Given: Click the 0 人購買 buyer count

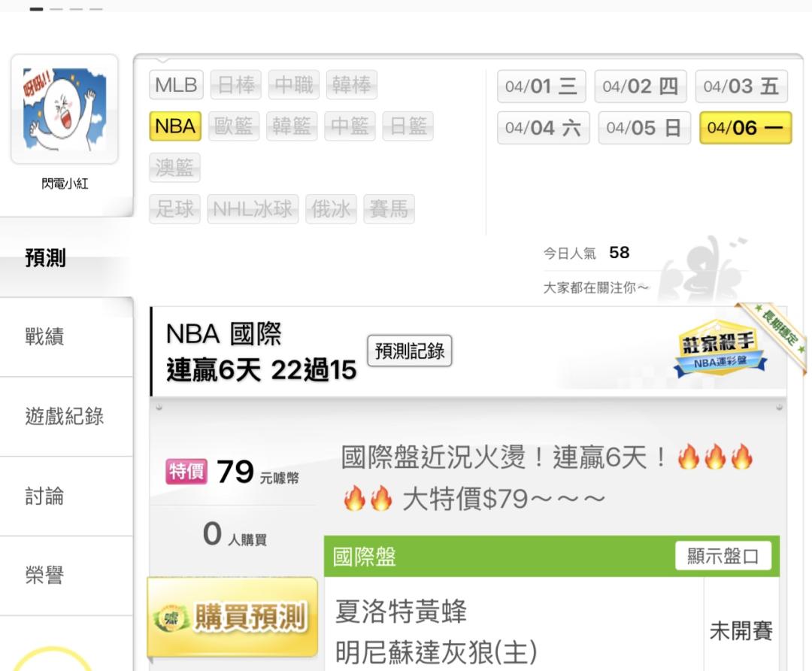Looking at the screenshot, I should [x=235, y=534].
